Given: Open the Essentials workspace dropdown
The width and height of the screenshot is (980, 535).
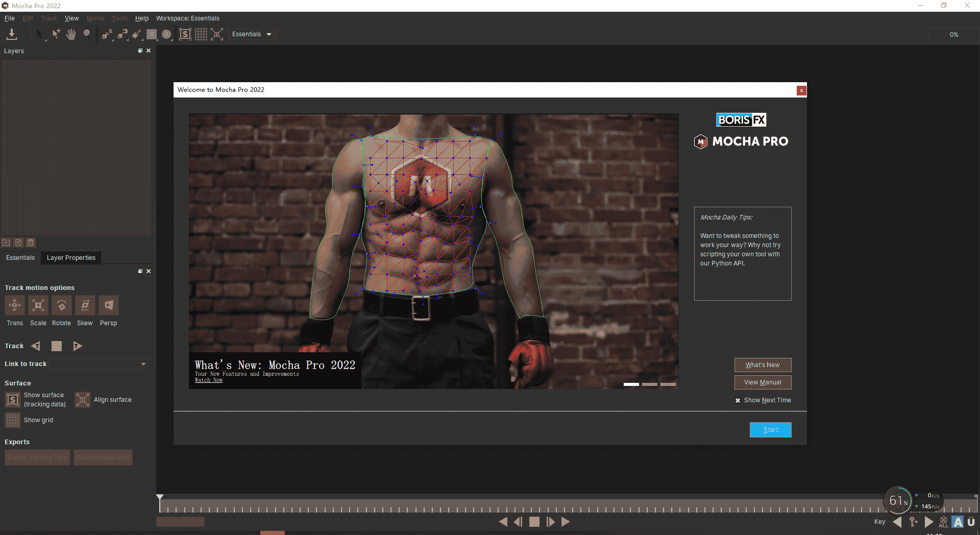Looking at the screenshot, I should click(252, 34).
